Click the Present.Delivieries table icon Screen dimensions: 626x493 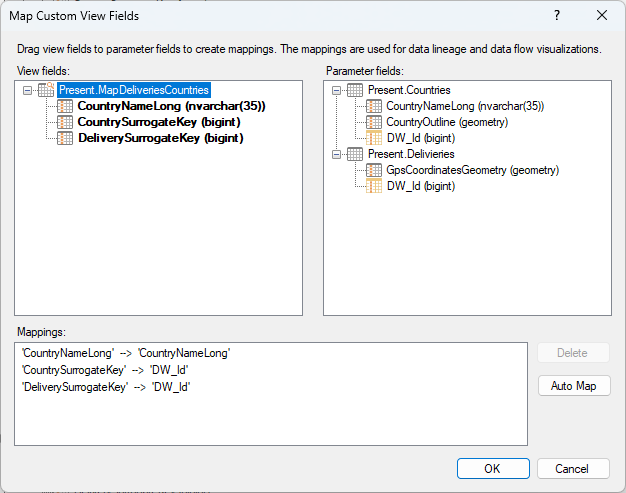click(355, 154)
